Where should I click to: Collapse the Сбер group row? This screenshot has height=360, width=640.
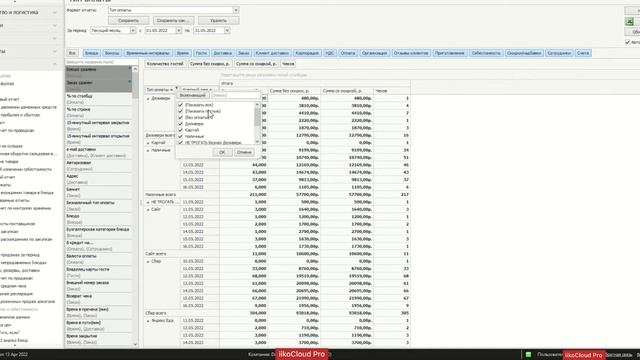click(148, 261)
